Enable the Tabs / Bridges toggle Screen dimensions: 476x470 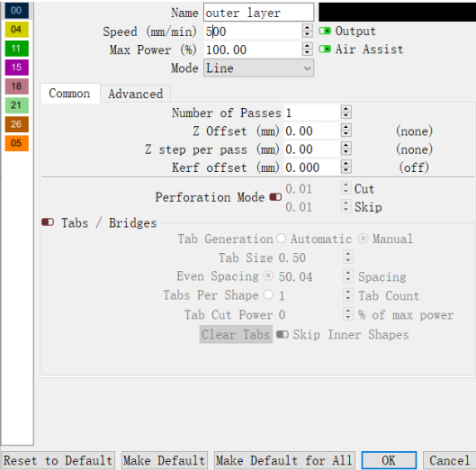[x=48, y=222]
